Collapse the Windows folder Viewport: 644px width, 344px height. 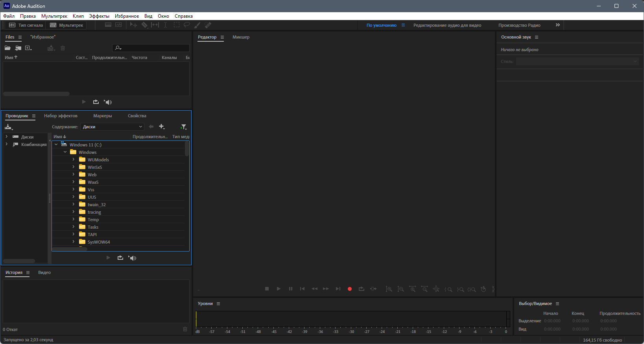tap(65, 152)
